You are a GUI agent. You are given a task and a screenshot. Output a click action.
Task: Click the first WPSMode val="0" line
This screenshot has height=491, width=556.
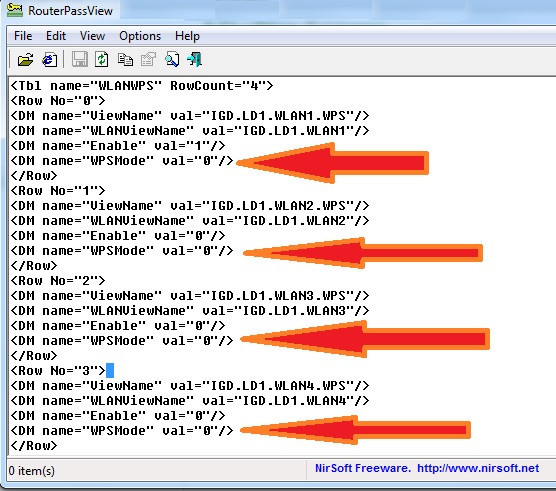(x=122, y=161)
